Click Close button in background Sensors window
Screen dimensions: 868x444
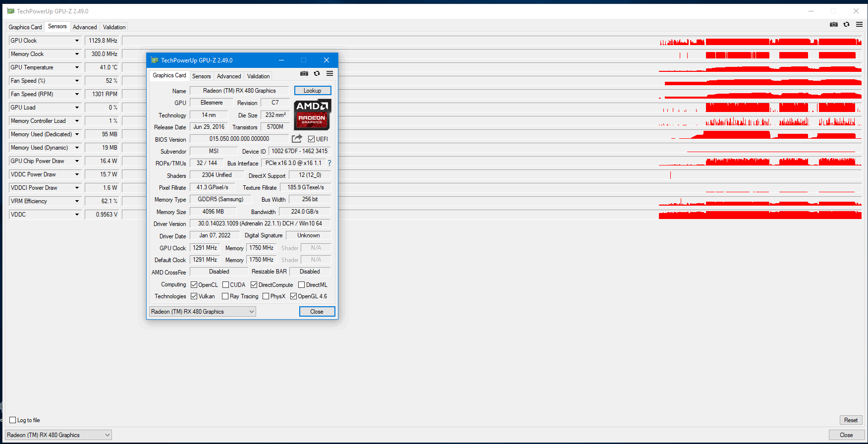click(x=846, y=435)
